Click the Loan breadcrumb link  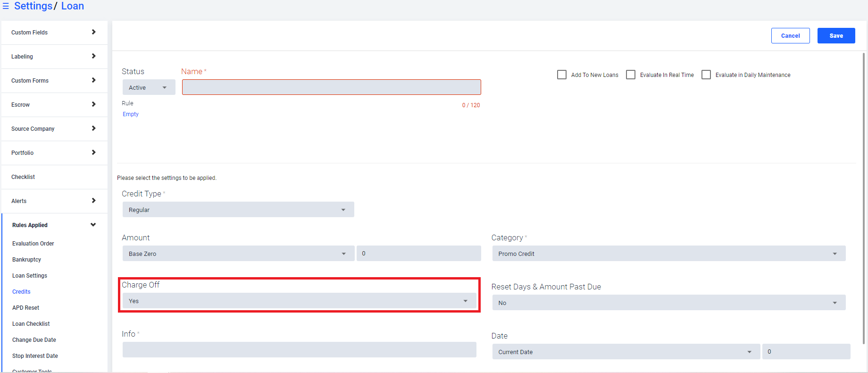(x=73, y=6)
